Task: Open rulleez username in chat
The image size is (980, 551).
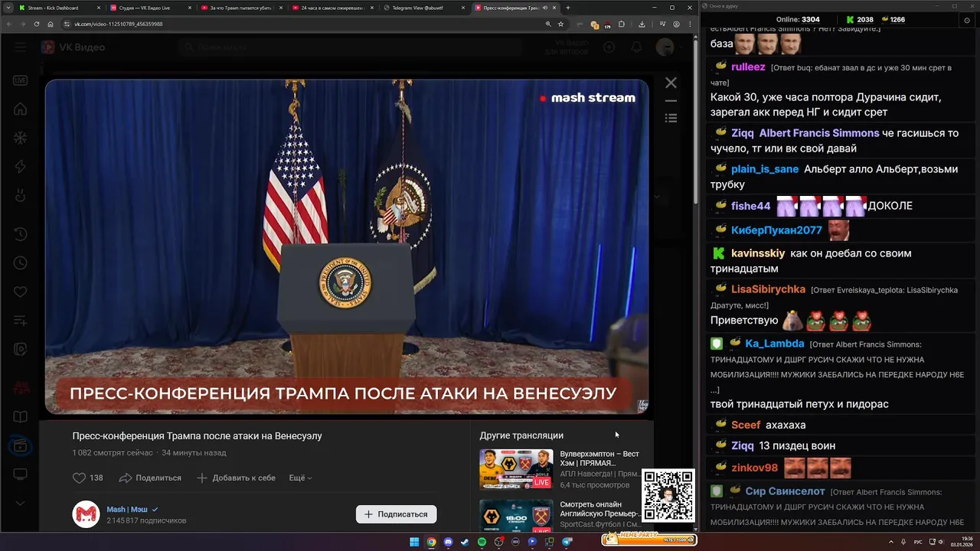Action: tap(748, 67)
